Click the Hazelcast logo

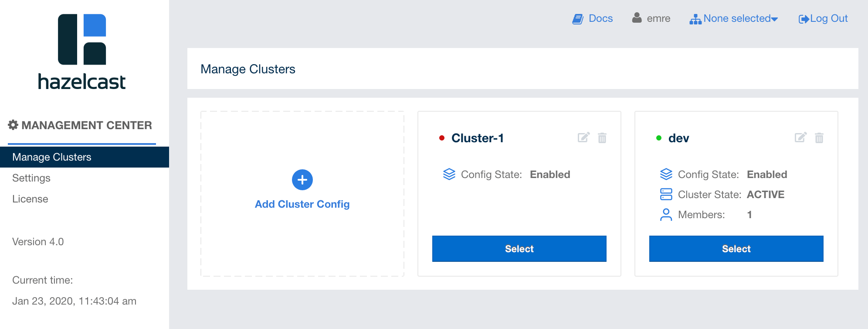click(82, 52)
